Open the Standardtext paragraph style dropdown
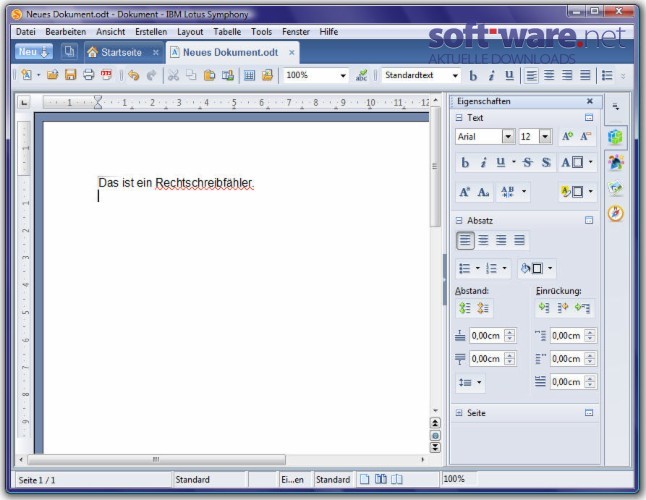Image resolution: width=646 pixels, height=500 pixels. click(x=455, y=75)
